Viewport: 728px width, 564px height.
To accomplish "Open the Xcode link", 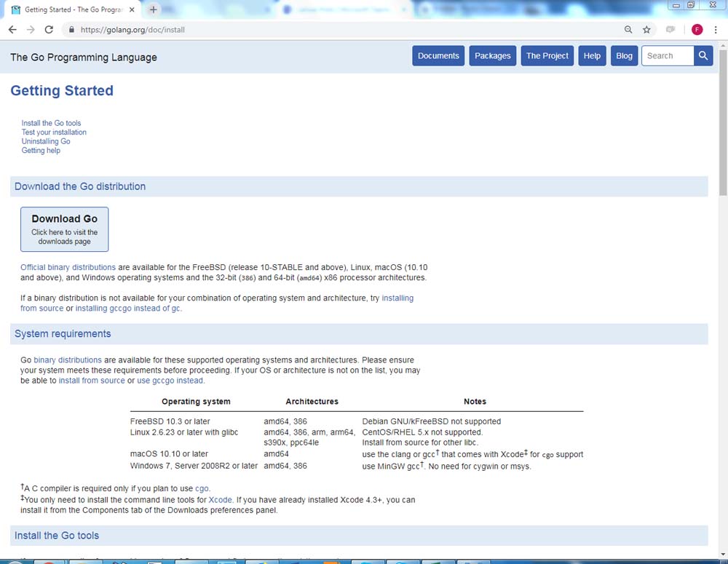I will pos(220,500).
